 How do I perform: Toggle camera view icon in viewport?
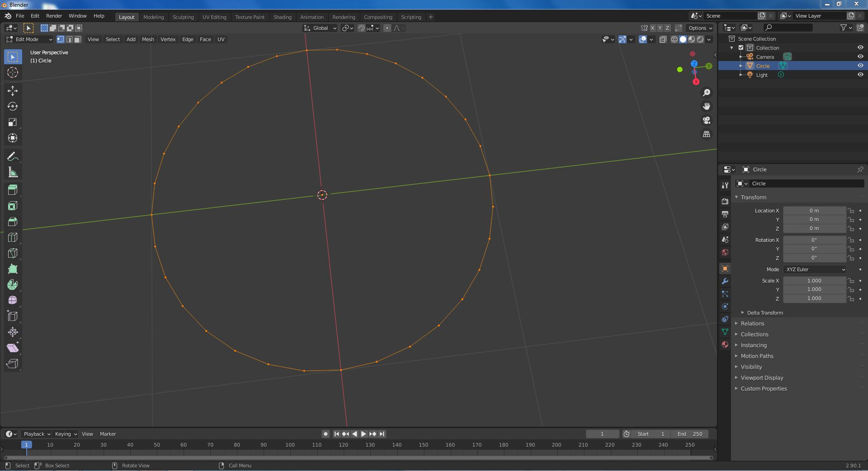(x=707, y=120)
